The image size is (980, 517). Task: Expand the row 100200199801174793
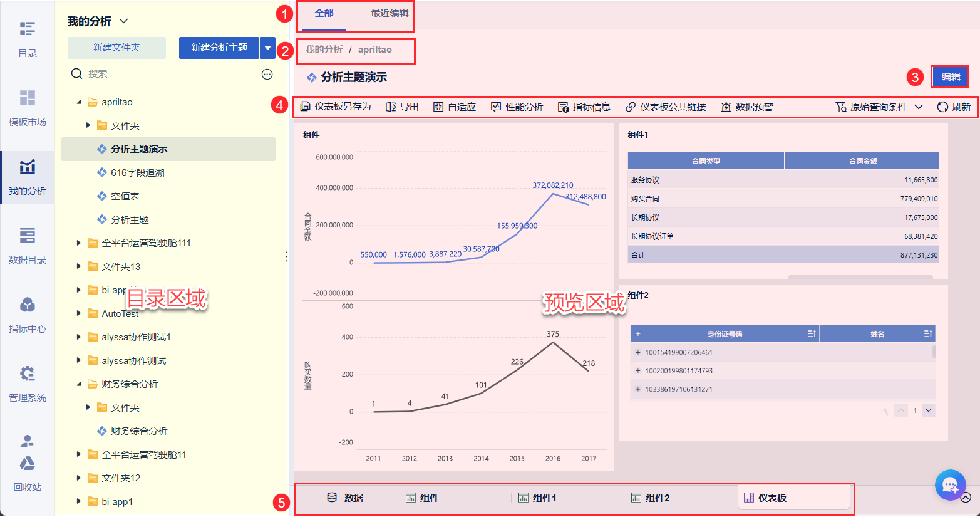point(638,371)
